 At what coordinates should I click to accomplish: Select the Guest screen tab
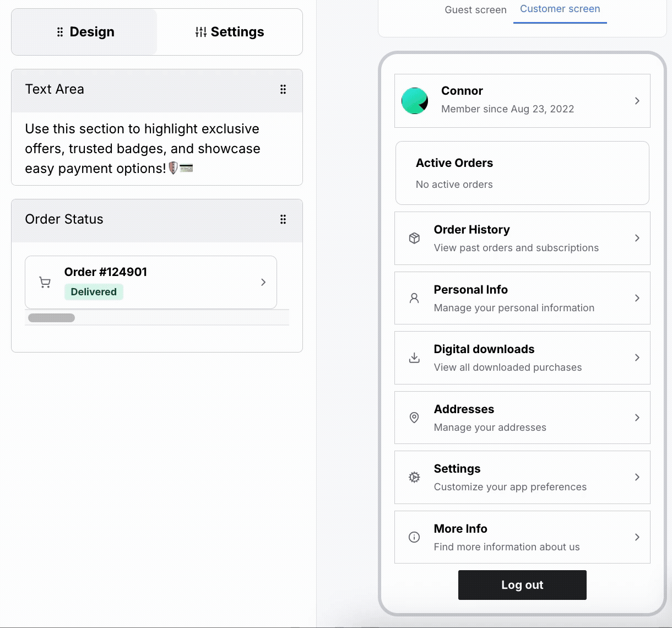[x=475, y=10]
